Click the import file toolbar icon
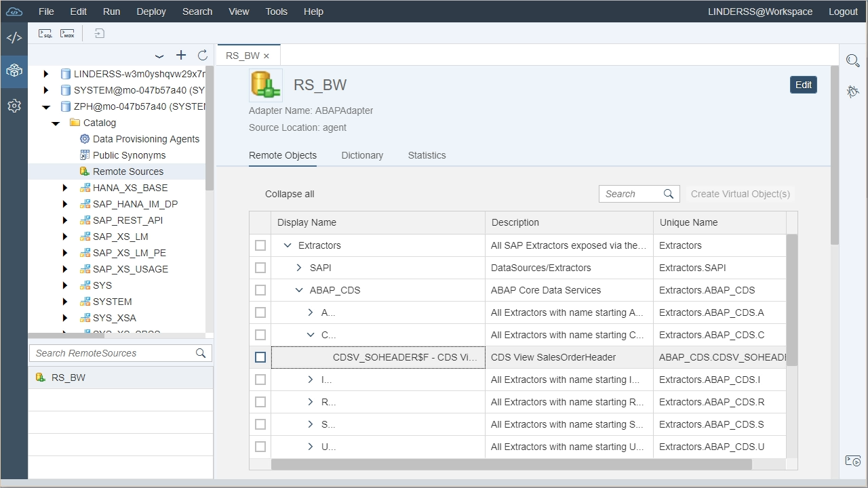The width and height of the screenshot is (868, 488). point(99,33)
